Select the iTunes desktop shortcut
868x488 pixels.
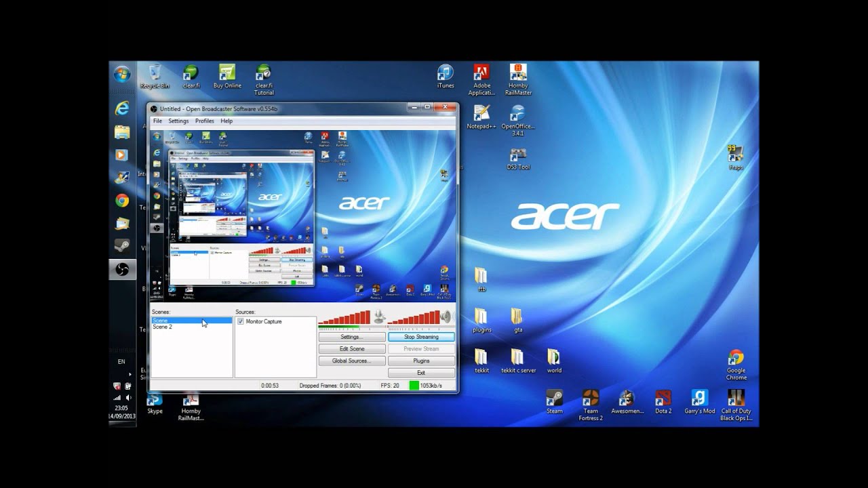coord(446,77)
